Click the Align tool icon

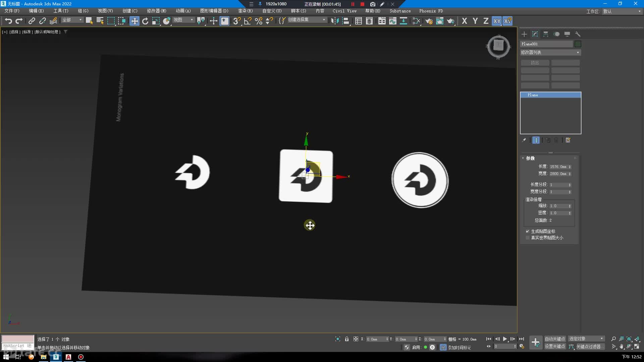[345, 21]
